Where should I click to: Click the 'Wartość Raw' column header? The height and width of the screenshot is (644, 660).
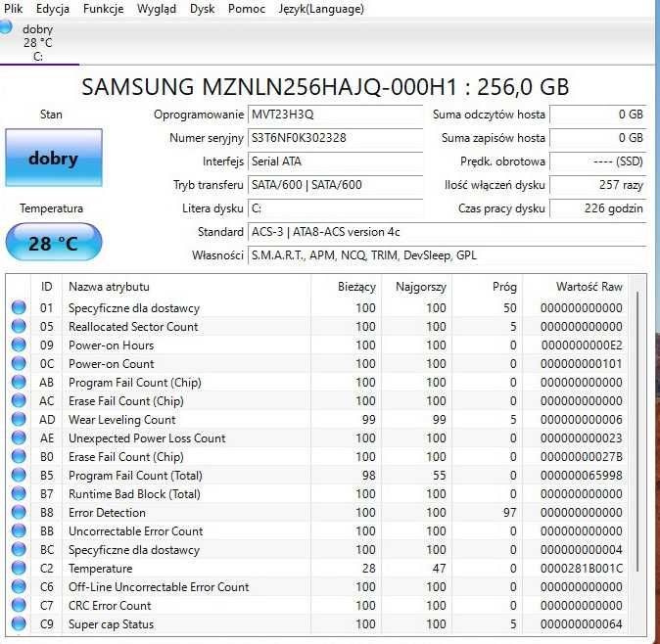[589, 287]
